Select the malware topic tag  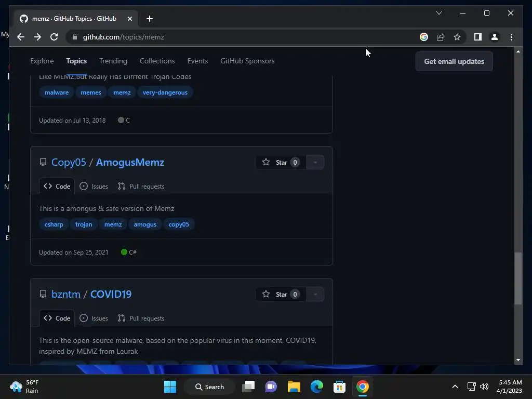[56, 92]
